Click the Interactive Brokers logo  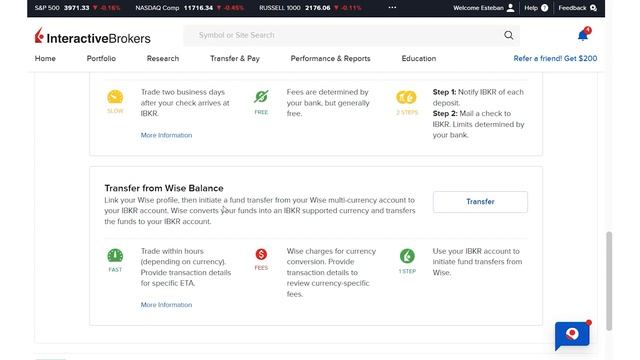pyautogui.click(x=93, y=37)
